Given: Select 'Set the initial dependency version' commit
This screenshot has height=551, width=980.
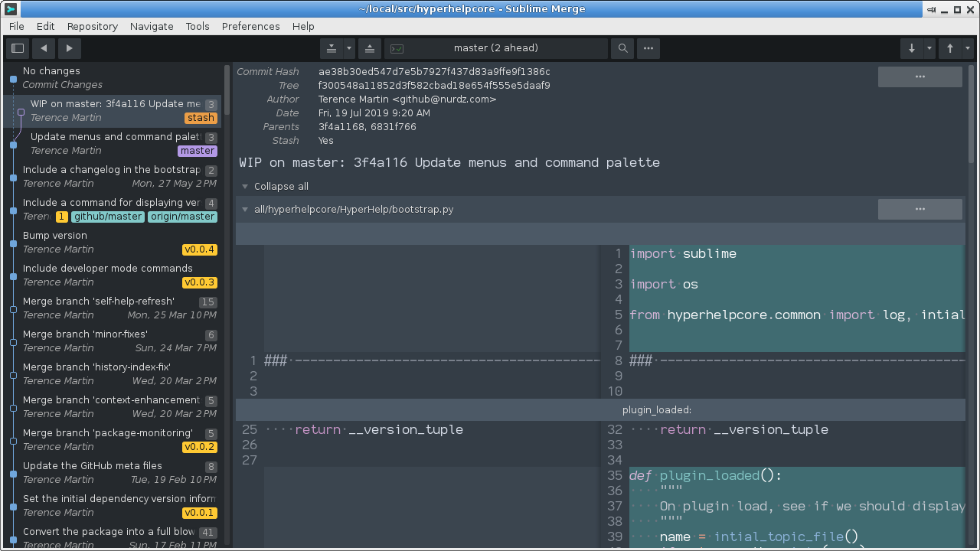Looking at the screenshot, I should 113,506.
